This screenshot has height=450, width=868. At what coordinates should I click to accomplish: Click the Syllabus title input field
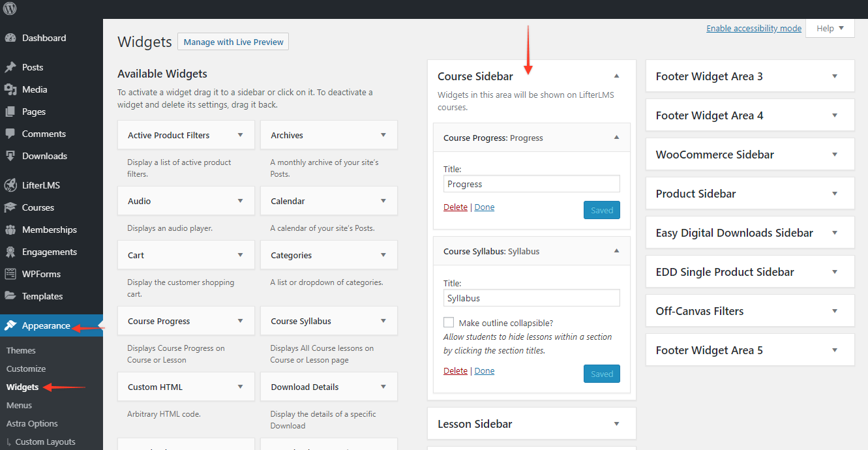(x=531, y=297)
